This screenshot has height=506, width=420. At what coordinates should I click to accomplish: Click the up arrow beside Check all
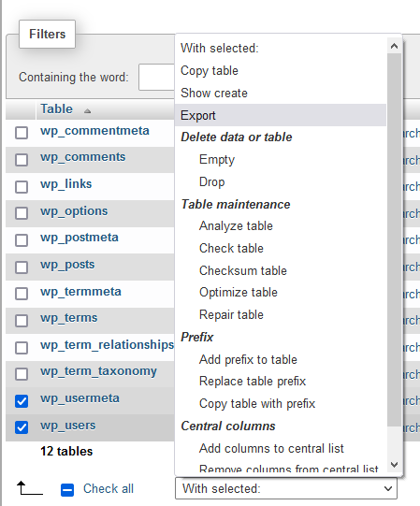tap(29, 488)
